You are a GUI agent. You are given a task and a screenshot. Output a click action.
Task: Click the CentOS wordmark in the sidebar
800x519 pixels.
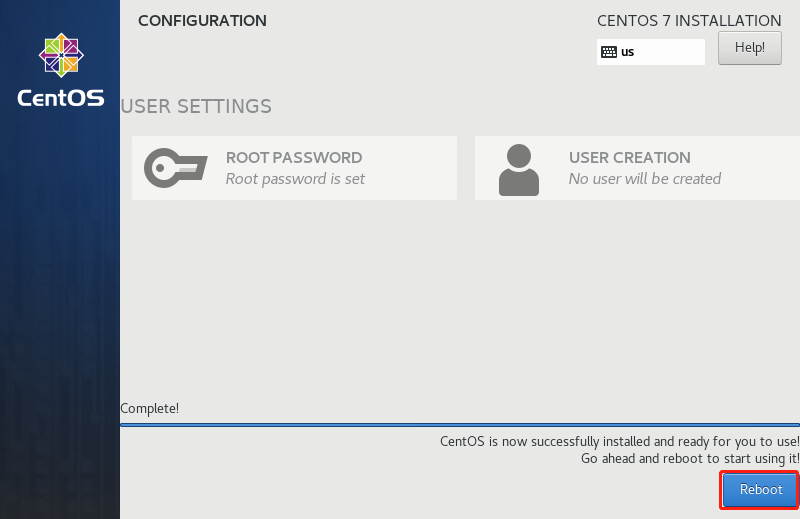click(60, 98)
